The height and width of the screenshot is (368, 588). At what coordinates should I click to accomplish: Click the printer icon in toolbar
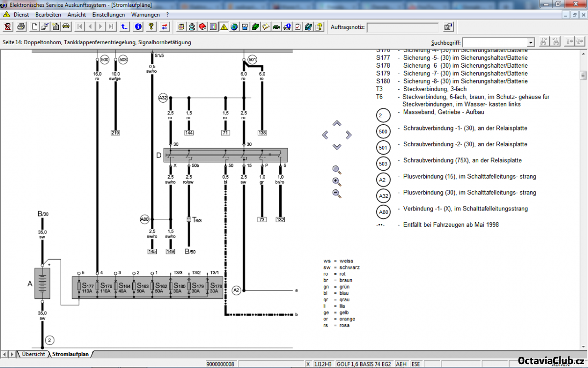click(22, 26)
